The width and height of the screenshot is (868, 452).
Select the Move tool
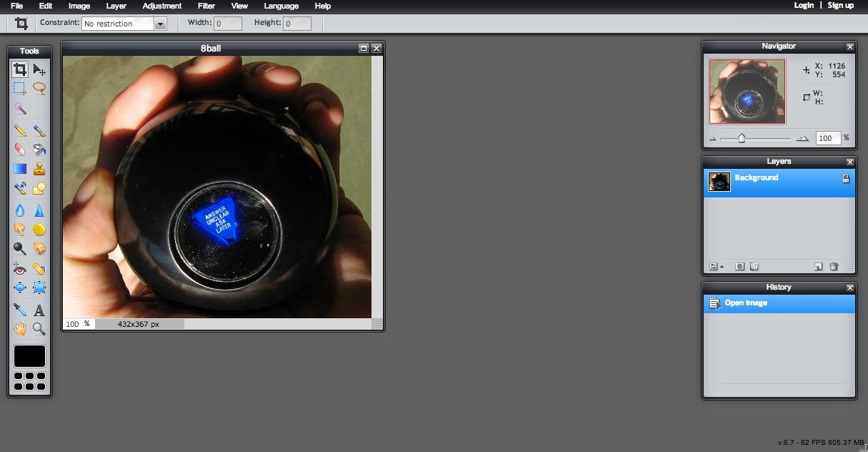[39, 69]
